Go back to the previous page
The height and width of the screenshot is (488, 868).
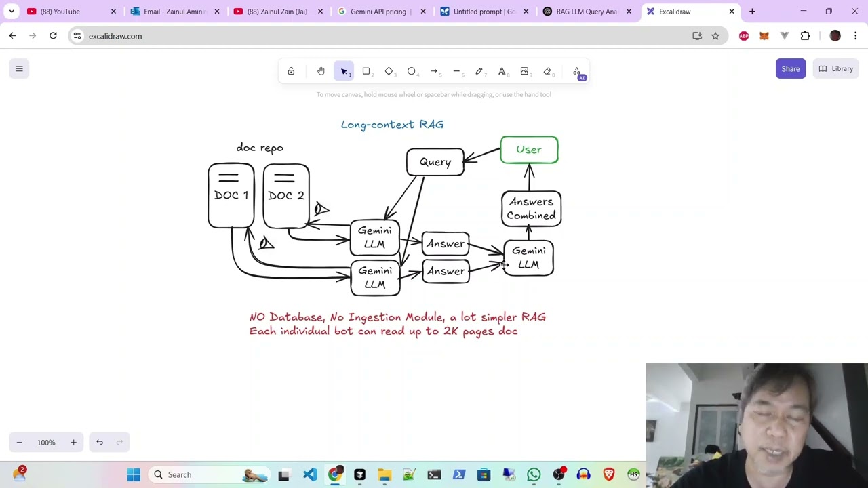point(12,36)
